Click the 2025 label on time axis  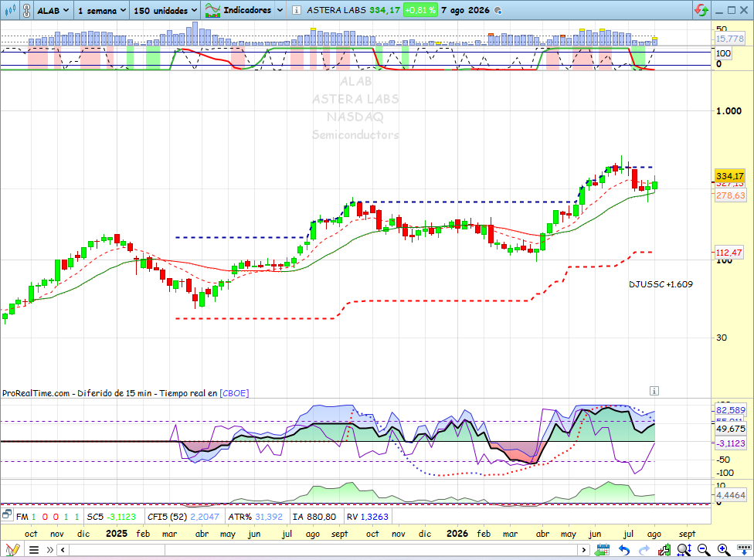[x=117, y=533]
